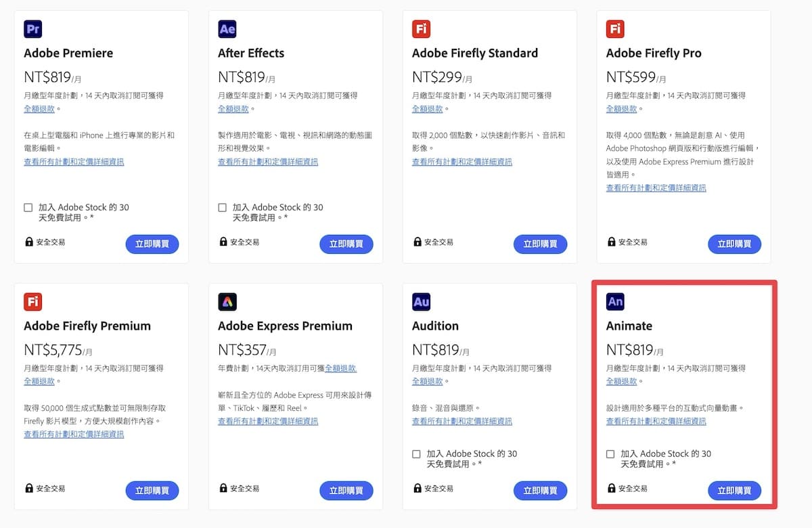
Task: Toggle Adobe Stock trial checkbox for Animate
Action: tap(611, 454)
